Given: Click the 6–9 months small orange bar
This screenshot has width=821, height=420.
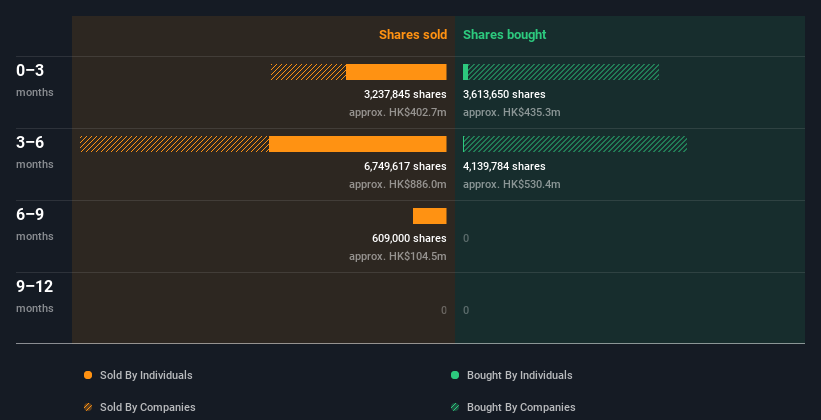Looking at the screenshot, I should coord(429,216).
